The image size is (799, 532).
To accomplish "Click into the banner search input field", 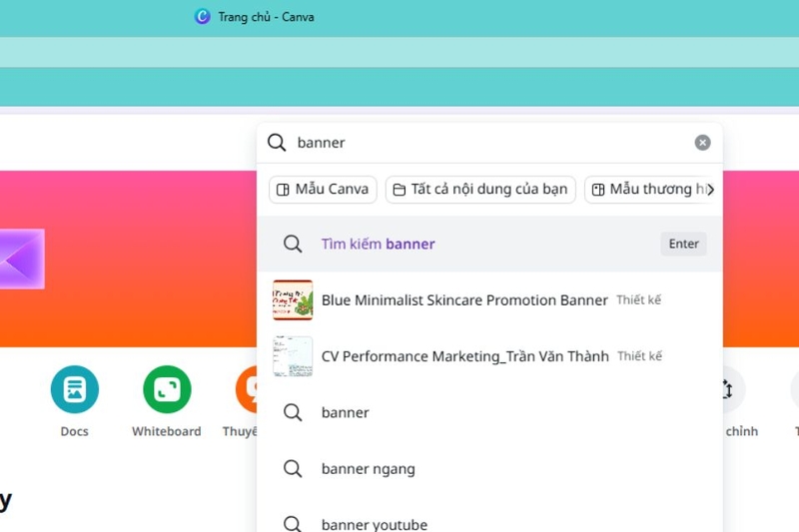I will (489, 143).
